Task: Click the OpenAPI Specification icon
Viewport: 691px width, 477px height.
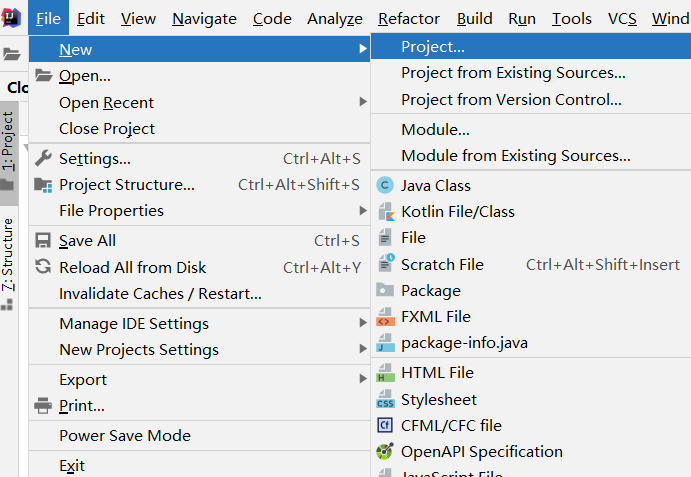Action: [x=385, y=452]
